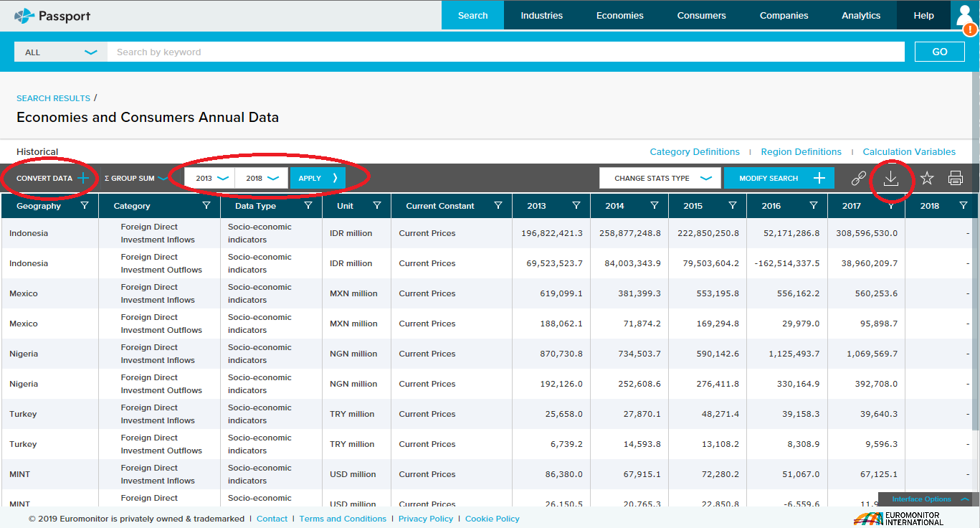Screen dimensions: 980x528
Task: Open the Industries menu tab
Action: coord(541,15)
